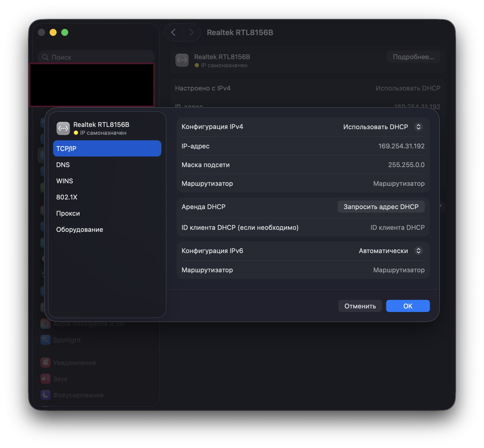Screen dimensions: 484x448
Task: Click the Apple Intelligence и Siri icon
Action: [46, 324]
